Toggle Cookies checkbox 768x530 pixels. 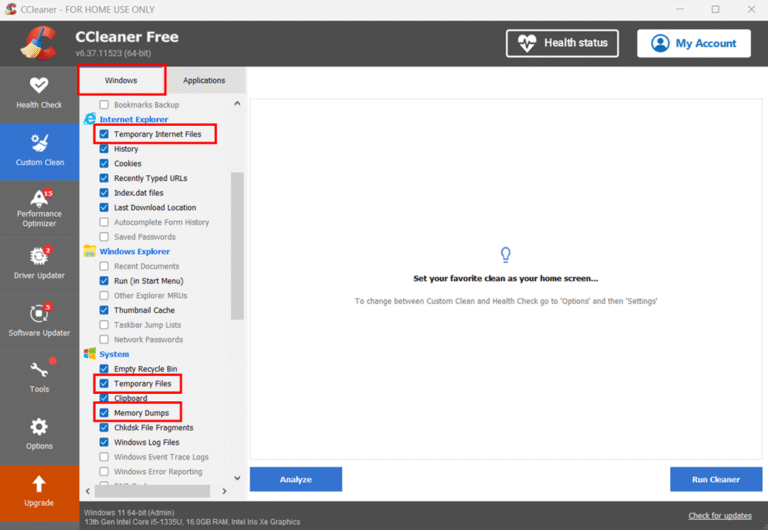point(104,163)
